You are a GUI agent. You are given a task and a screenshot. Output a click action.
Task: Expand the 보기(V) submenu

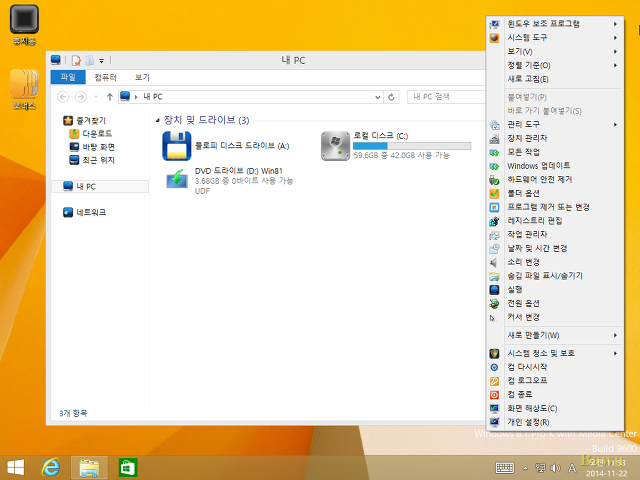click(x=555, y=51)
